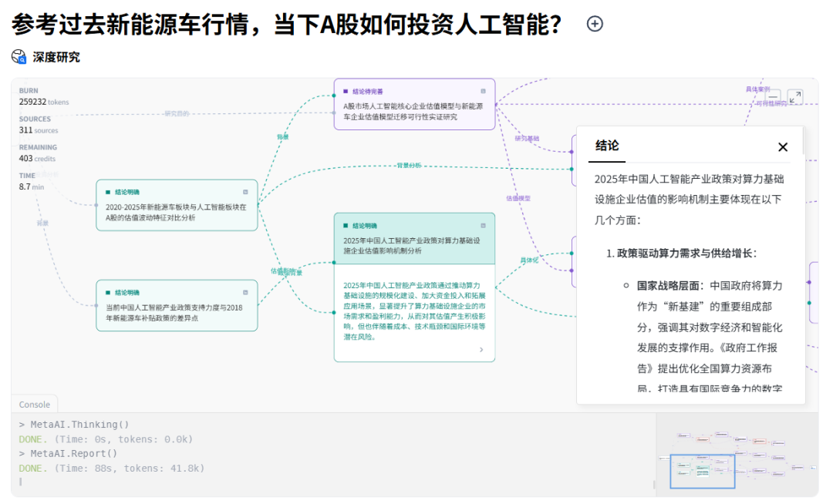Click the 研究基础 edge label
Image resolution: width=833 pixels, height=504 pixels.
527,139
